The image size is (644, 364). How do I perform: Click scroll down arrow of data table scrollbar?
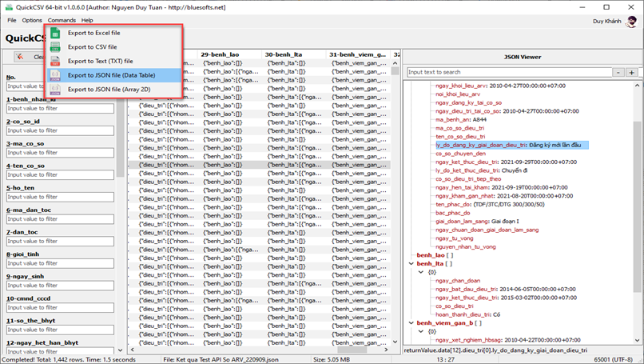395,342
